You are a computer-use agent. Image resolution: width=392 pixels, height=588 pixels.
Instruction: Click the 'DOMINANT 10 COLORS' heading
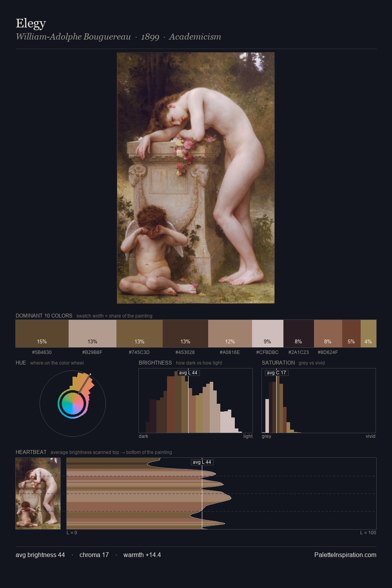(x=44, y=316)
